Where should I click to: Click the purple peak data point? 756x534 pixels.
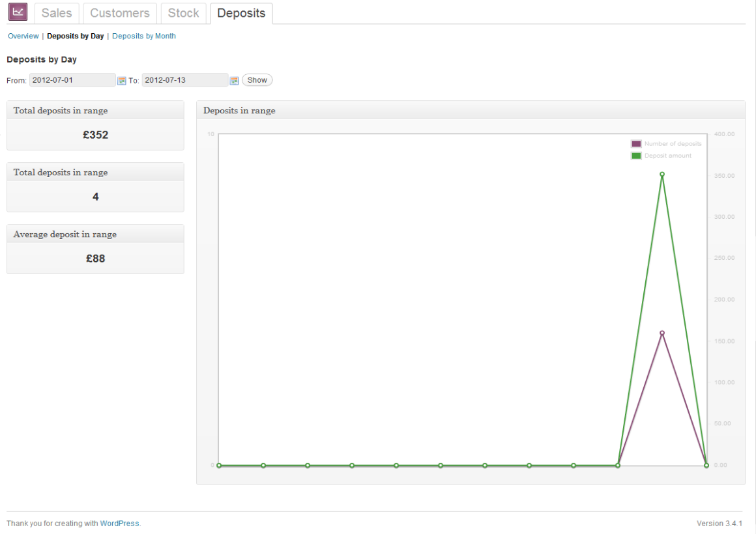pyautogui.click(x=662, y=333)
